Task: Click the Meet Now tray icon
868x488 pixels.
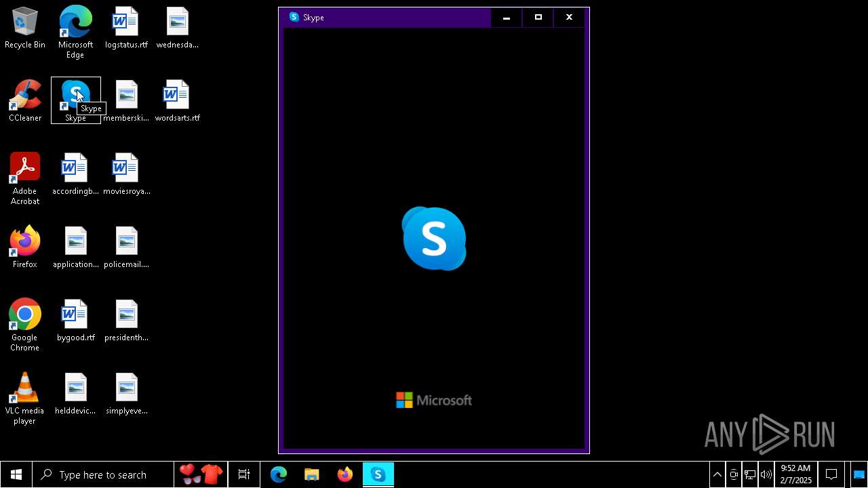Action: (734, 474)
